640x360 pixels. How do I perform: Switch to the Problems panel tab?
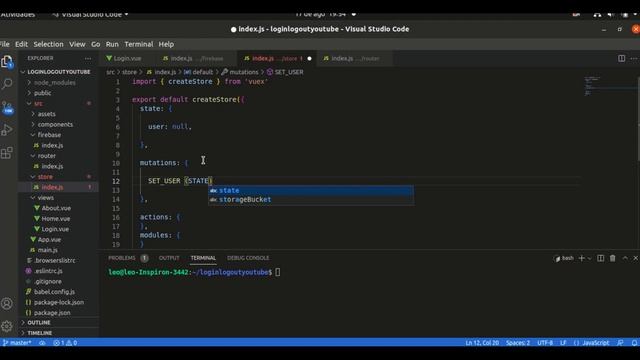(x=122, y=258)
